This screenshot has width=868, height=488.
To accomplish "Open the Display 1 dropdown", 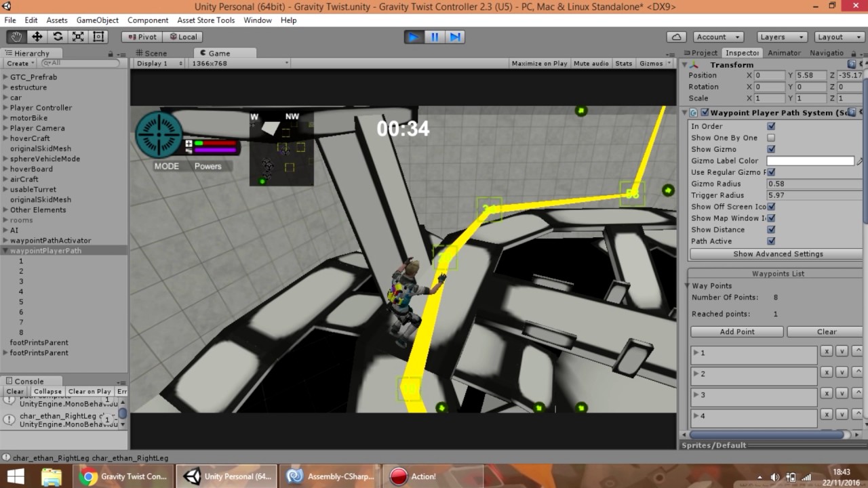I will point(159,63).
